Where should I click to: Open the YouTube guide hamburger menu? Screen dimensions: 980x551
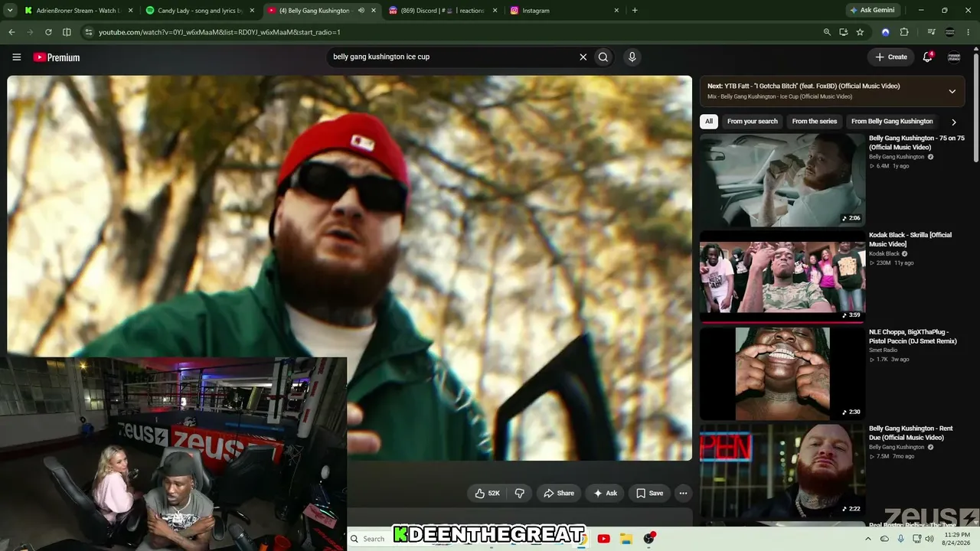(x=16, y=57)
